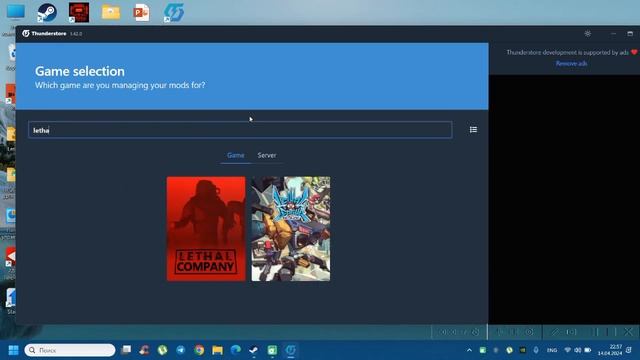Image resolution: width=640 pixels, height=360 pixels.
Task: Open the Wi-Fi network tray icon
Action: tap(567, 350)
